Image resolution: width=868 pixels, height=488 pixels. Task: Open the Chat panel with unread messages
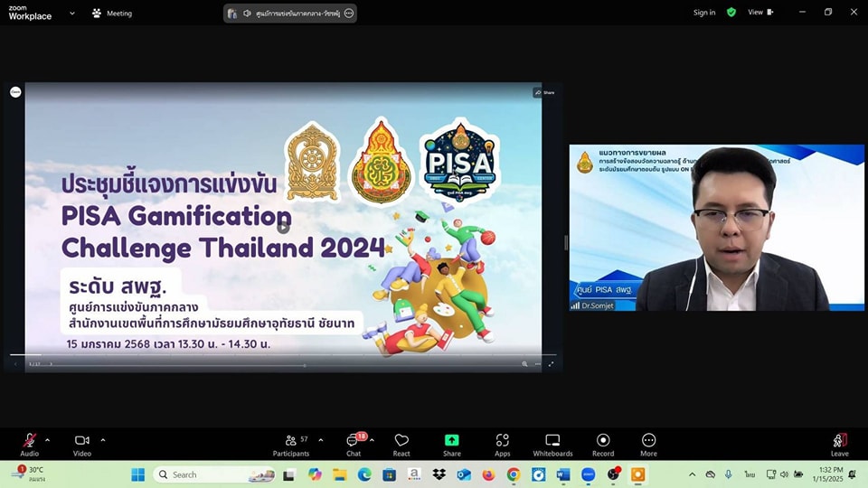tap(354, 445)
